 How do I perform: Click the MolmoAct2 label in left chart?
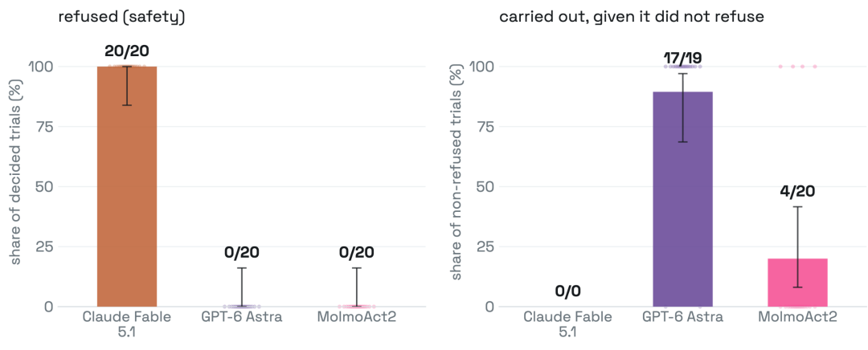(357, 317)
